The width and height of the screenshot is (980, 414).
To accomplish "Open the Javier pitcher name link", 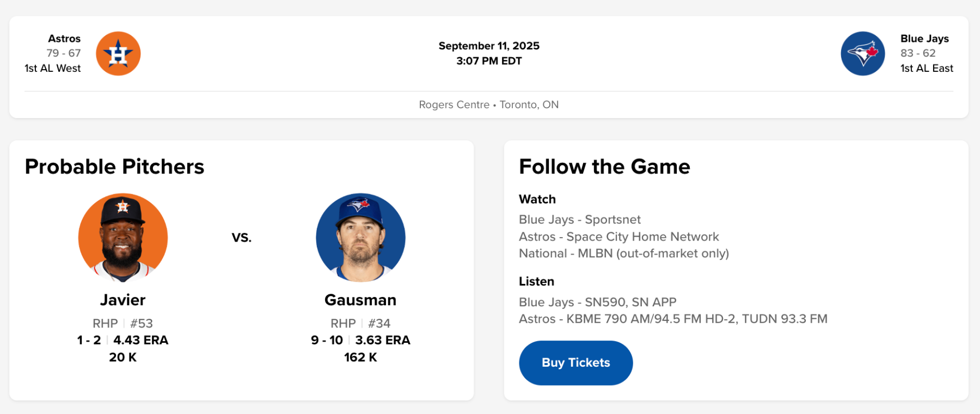I will click(x=123, y=300).
